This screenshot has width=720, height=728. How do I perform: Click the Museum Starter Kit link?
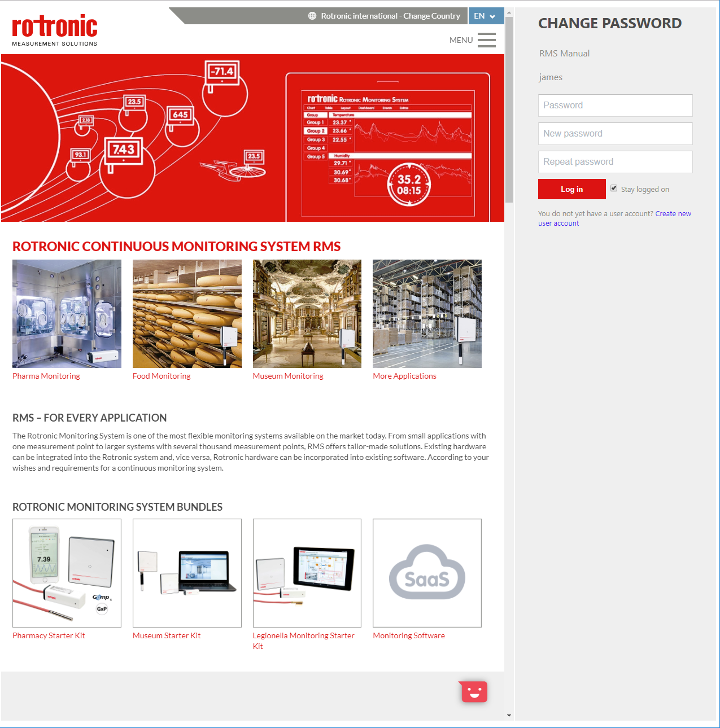tap(167, 635)
